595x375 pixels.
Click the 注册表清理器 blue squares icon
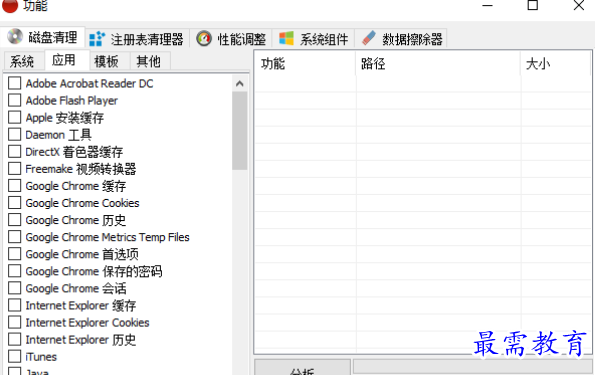(97, 39)
